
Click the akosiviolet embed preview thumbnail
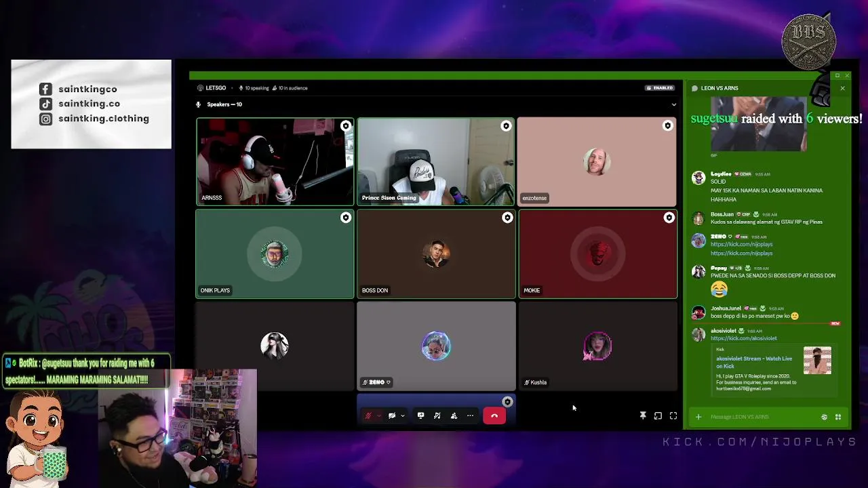pos(817,361)
